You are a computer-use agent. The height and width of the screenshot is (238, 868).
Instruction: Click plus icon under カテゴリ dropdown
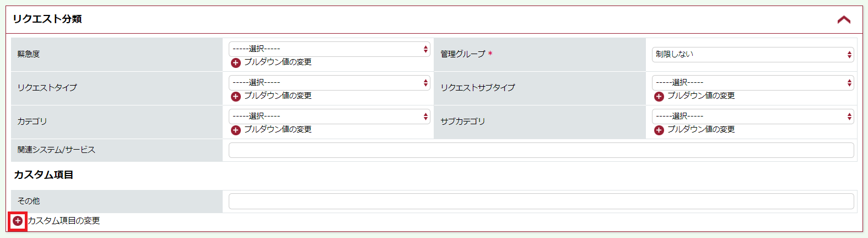click(236, 130)
